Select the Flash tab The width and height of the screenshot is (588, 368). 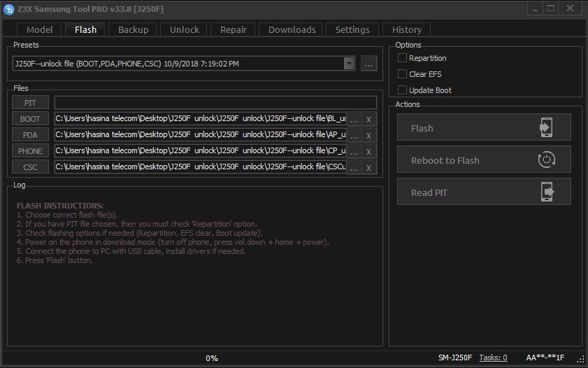click(x=85, y=29)
